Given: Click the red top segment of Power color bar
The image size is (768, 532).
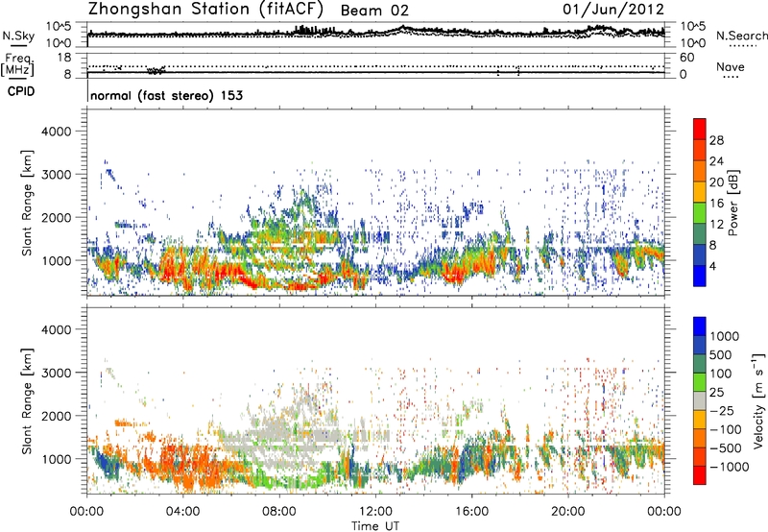Looking at the screenshot, I should pyautogui.click(x=700, y=129).
